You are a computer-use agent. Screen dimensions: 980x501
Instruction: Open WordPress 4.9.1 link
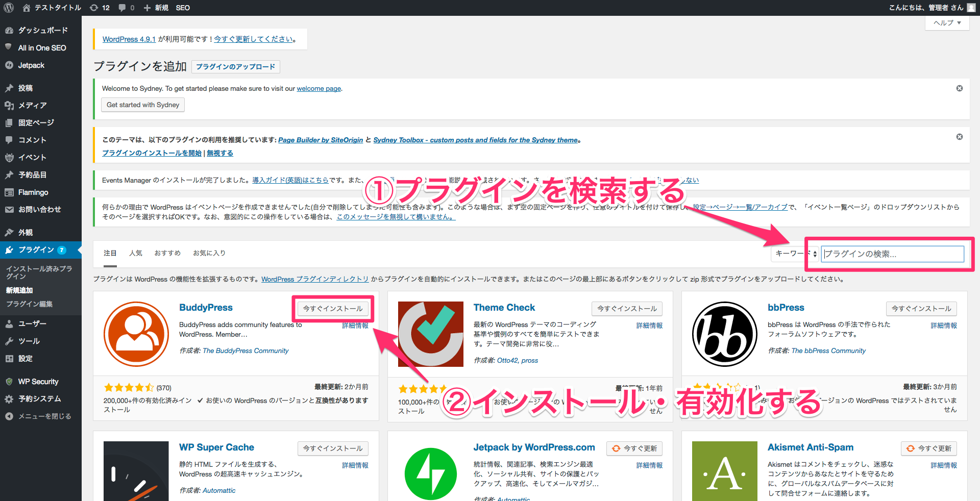point(129,39)
